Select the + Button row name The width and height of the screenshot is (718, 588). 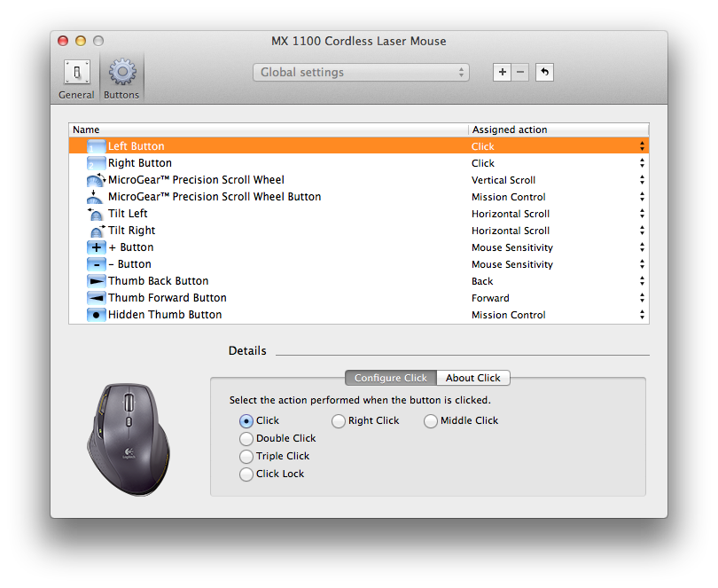point(131,247)
